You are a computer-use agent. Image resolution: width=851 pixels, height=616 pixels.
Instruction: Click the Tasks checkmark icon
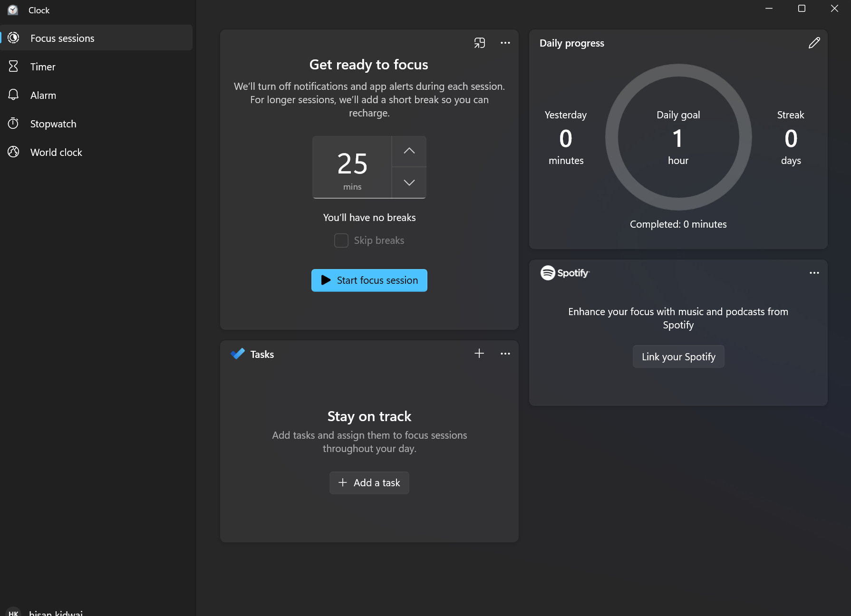tap(237, 354)
